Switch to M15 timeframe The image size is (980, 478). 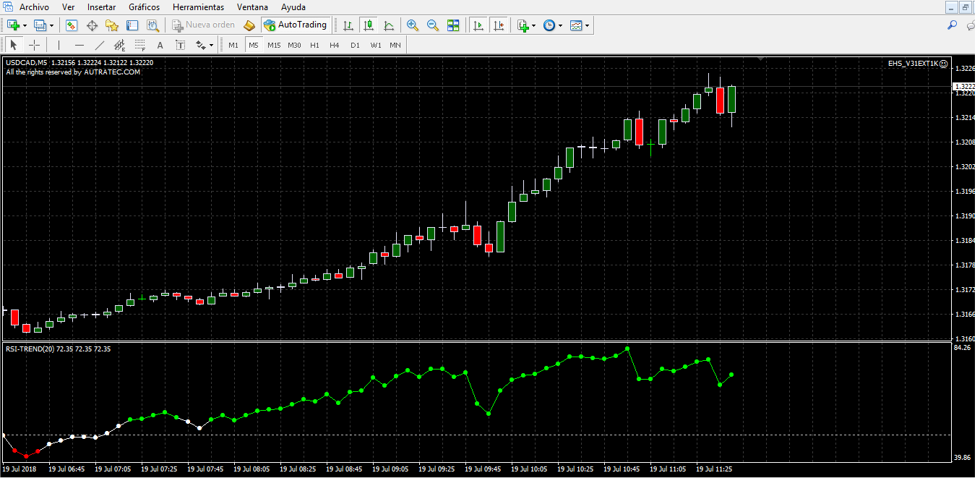(274, 45)
